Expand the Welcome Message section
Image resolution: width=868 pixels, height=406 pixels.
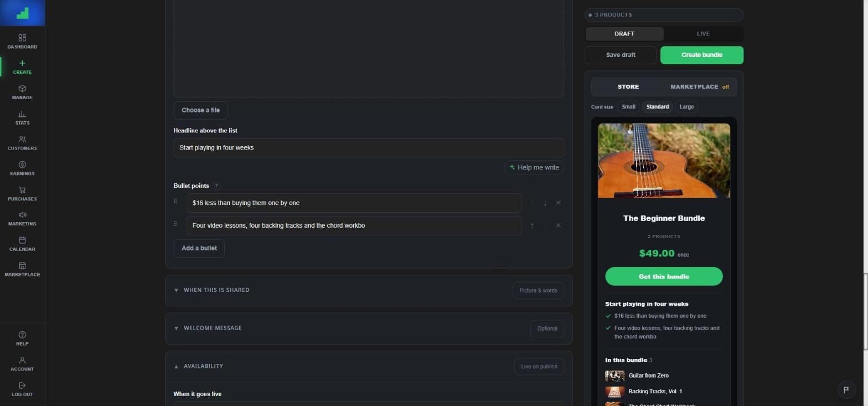pyautogui.click(x=369, y=328)
